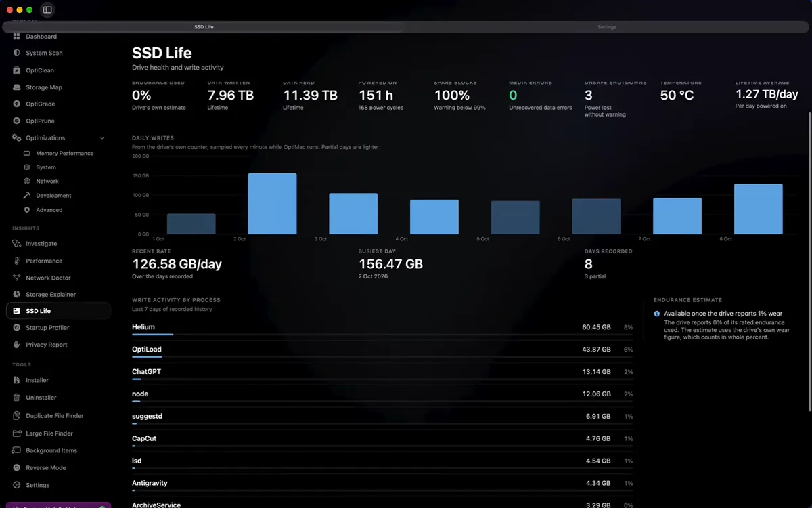Open the Development hammer icon
The height and width of the screenshot is (508, 812).
point(27,196)
